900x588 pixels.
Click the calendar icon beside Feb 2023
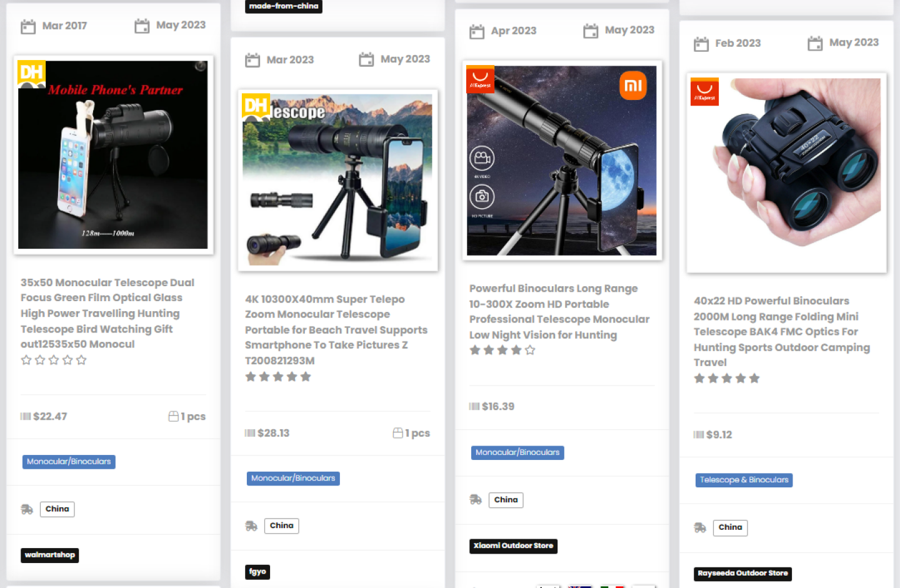(701, 44)
